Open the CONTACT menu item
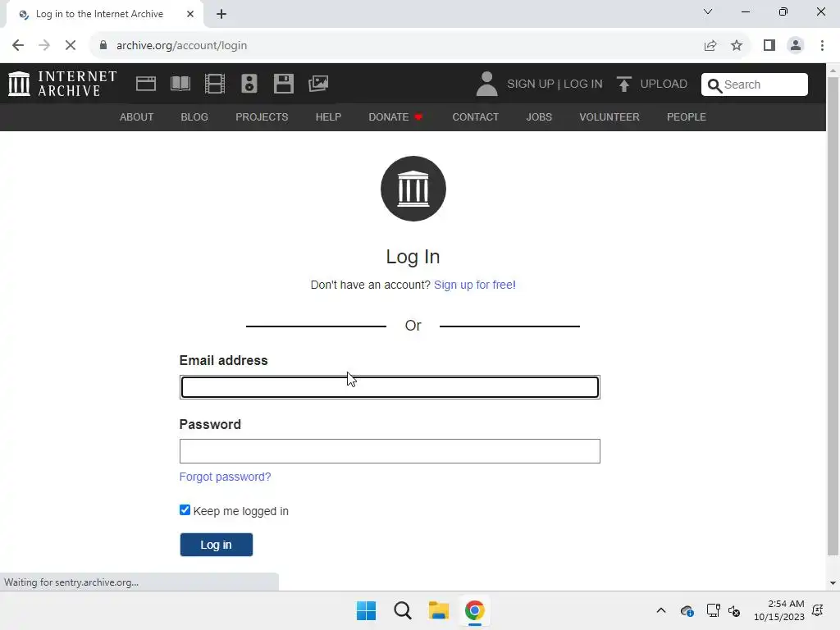840x630 pixels. 476,116
